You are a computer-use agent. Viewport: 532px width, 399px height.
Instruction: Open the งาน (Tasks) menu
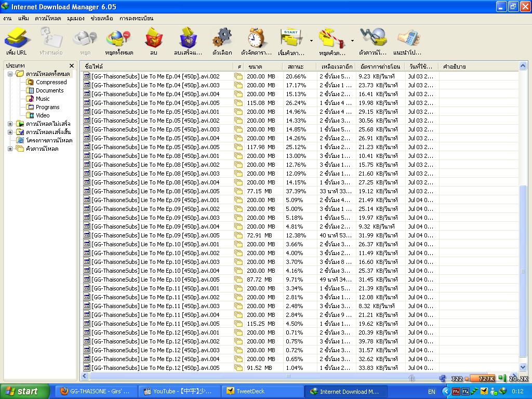click(7, 18)
